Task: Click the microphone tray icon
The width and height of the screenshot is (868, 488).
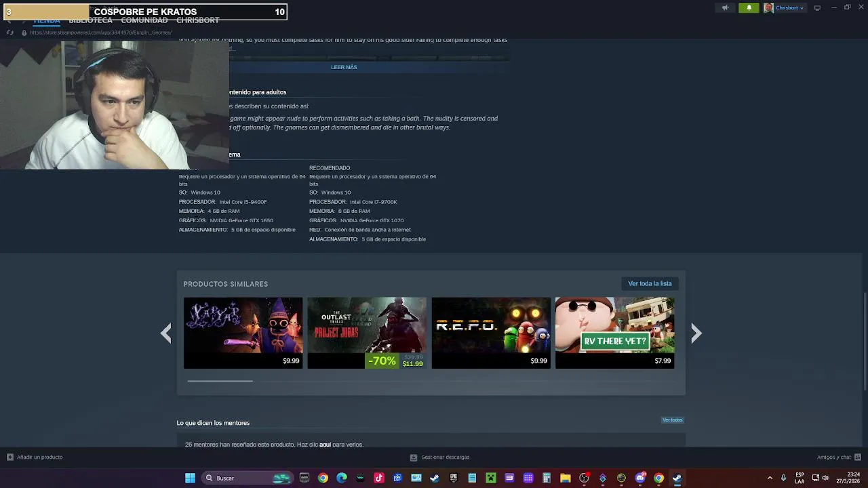Action: [783, 478]
